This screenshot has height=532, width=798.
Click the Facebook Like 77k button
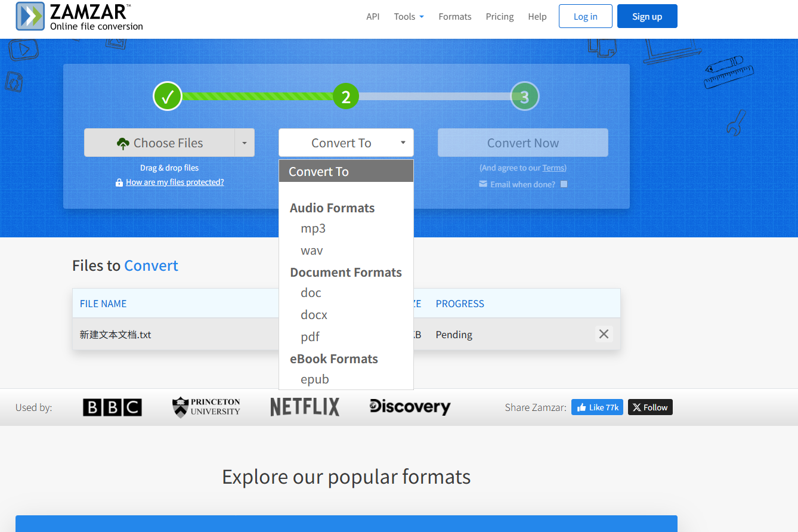597,407
